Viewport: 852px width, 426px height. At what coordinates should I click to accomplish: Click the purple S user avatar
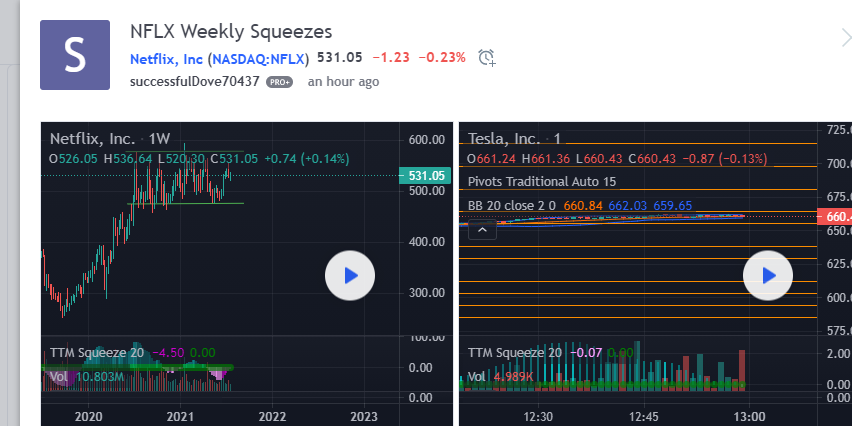click(75, 55)
